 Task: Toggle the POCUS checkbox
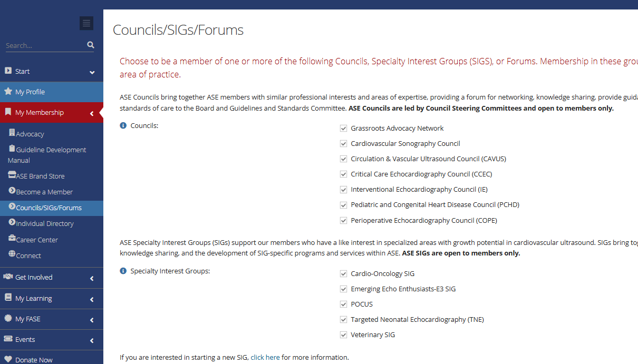coord(344,304)
